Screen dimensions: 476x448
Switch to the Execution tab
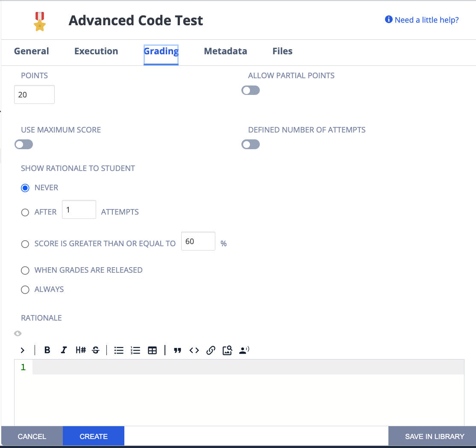tap(96, 51)
